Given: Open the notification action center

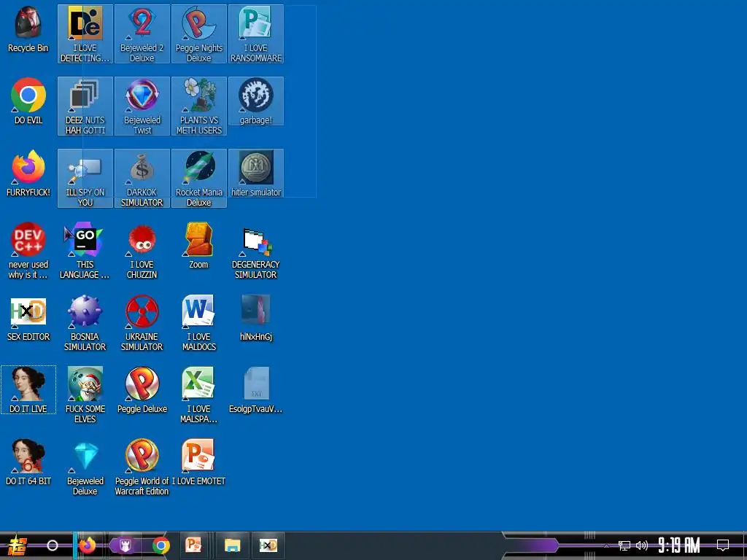Looking at the screenshot, I should pyautogui.click(x=723, y=545).
